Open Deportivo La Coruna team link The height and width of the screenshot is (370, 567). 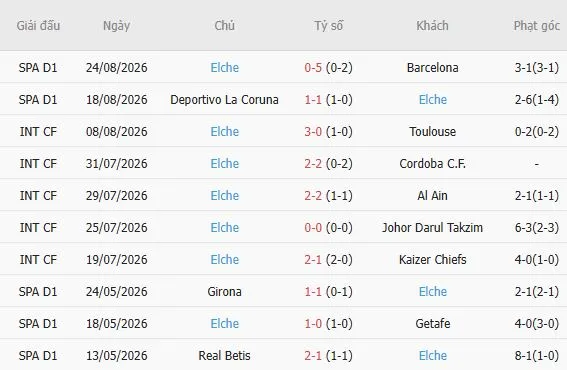click(224, 99)
